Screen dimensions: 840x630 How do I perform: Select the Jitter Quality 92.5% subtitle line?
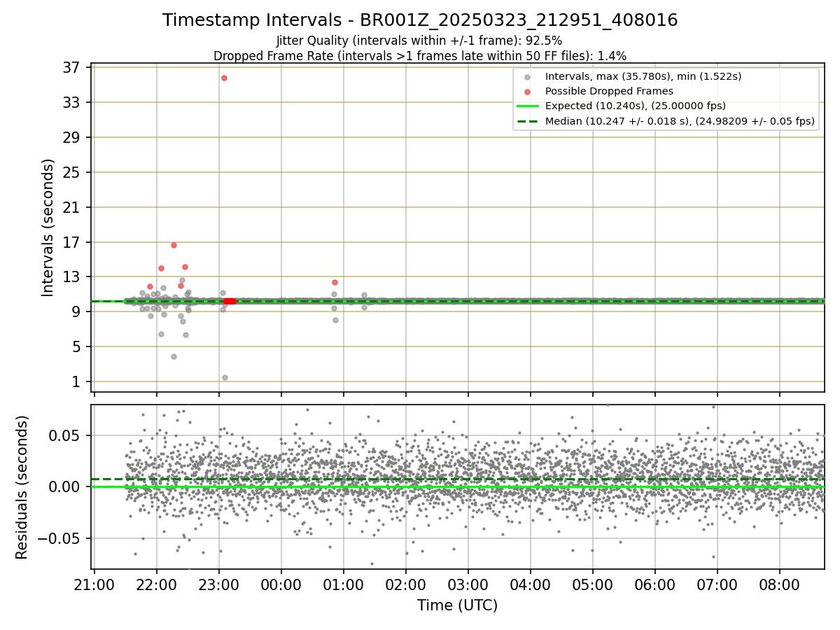(419, 41)
